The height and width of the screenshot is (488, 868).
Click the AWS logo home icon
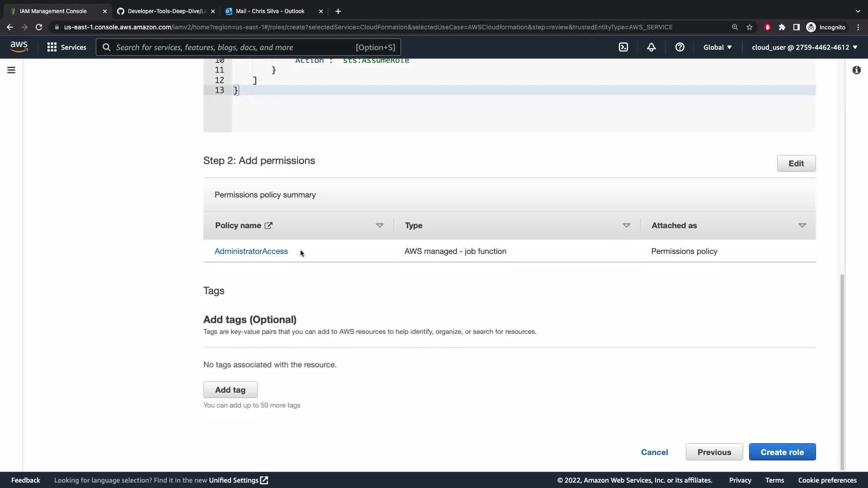19,47
